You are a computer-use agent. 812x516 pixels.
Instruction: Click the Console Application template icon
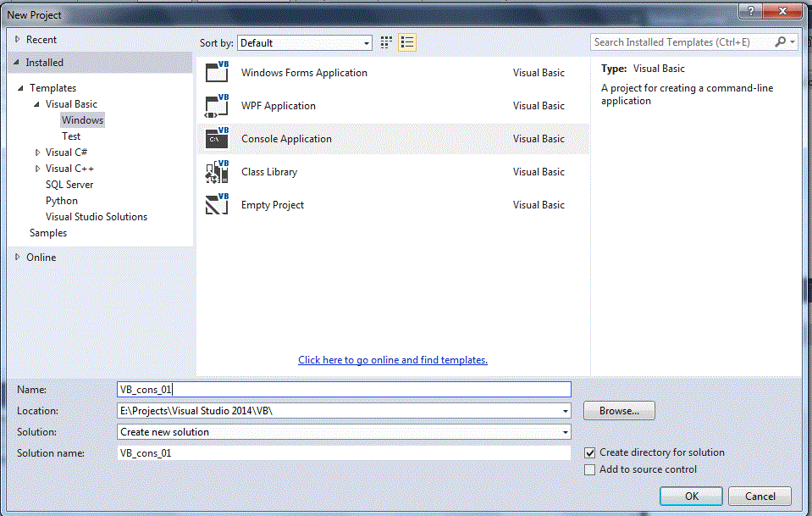click(x=217, y=138)
